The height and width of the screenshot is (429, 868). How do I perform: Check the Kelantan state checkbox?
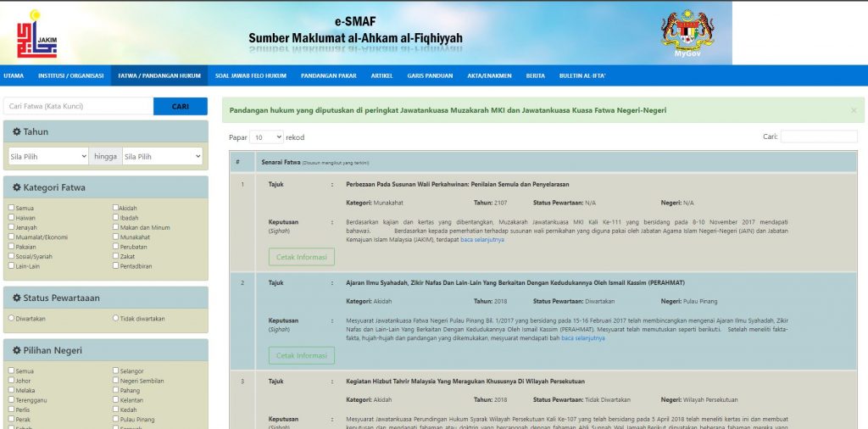point(115,399)
